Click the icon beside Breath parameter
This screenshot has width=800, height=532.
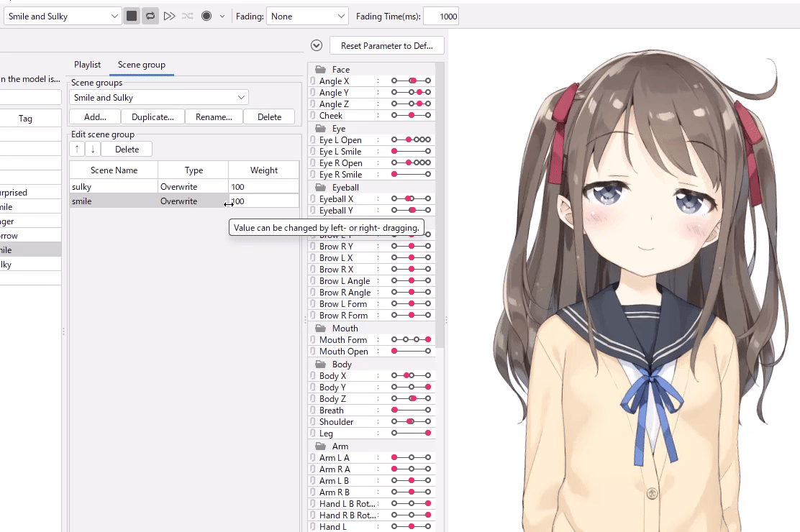(x=313, y=410)
